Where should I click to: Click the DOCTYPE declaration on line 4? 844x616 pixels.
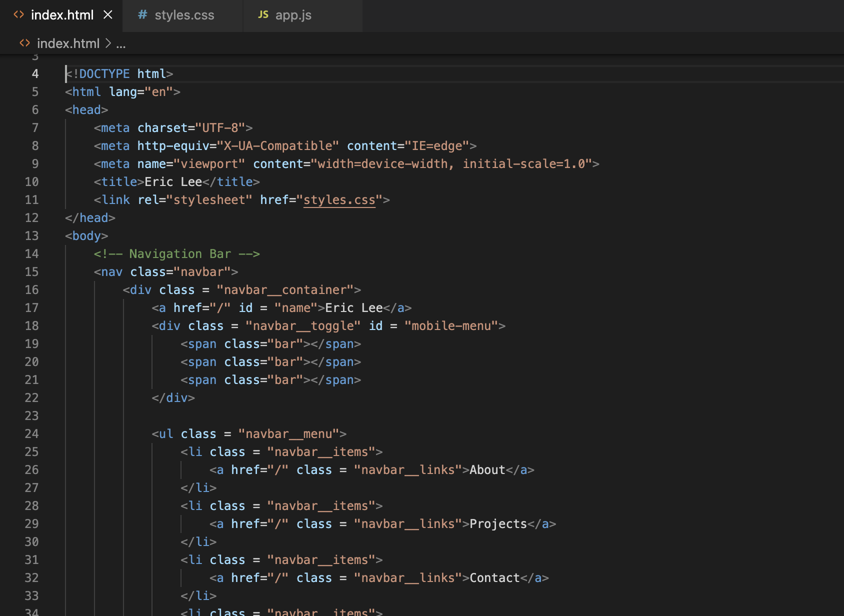point(119,74)
